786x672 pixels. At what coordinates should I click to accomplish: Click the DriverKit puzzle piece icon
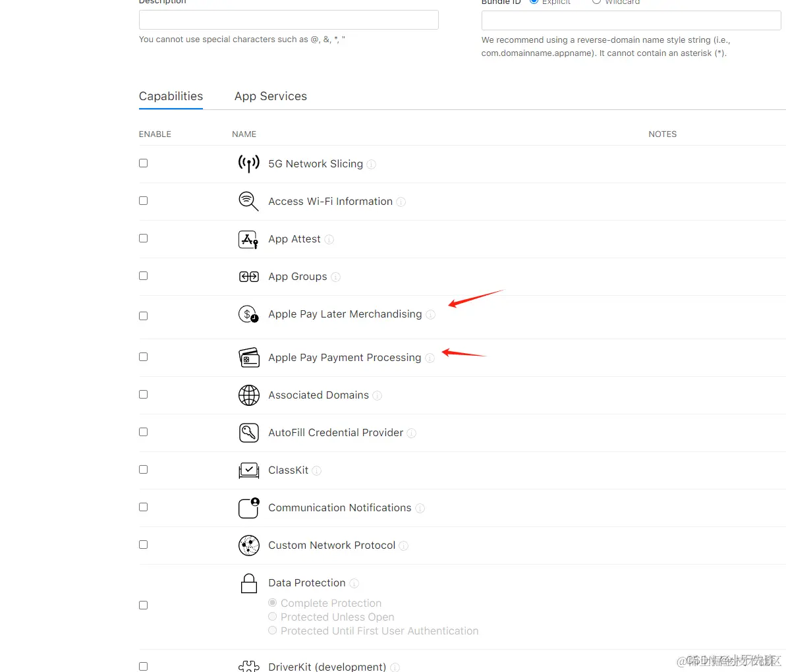coord(248,667)
